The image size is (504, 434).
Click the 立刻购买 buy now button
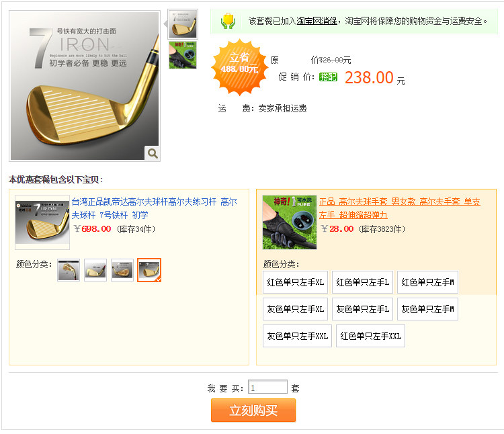click(253, 410)
